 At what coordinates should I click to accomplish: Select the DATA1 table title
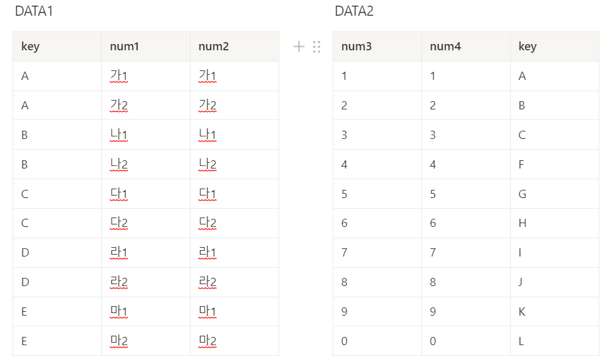33,11
